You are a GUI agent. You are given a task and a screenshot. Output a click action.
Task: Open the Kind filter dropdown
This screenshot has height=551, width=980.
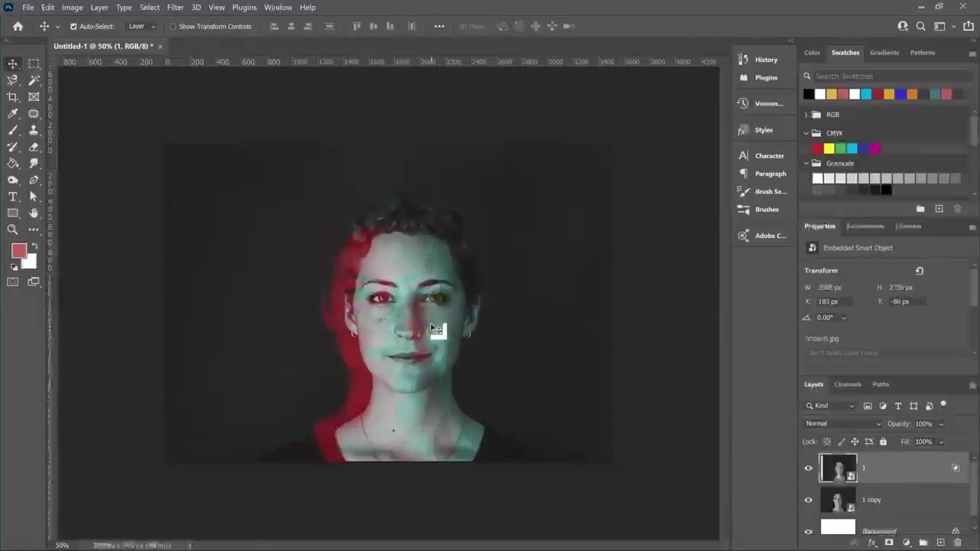pyautogui.click(x=830, y=406)
